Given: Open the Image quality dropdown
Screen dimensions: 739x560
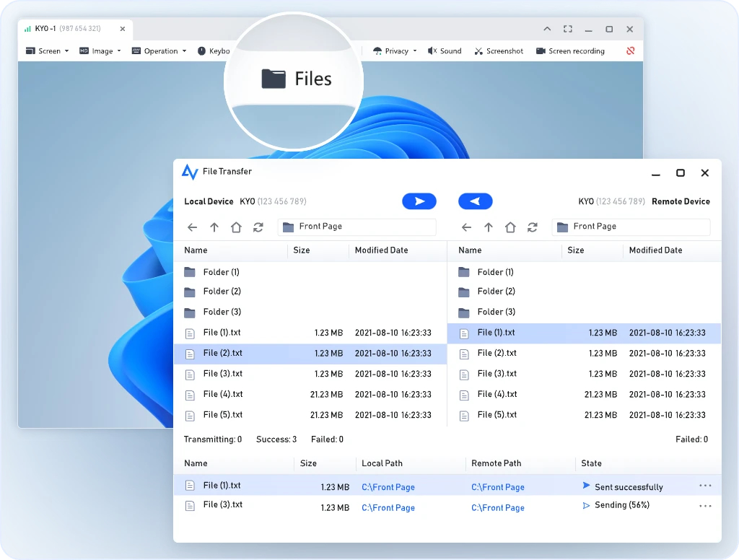Looking at the screenshot, I should [100, 51].
